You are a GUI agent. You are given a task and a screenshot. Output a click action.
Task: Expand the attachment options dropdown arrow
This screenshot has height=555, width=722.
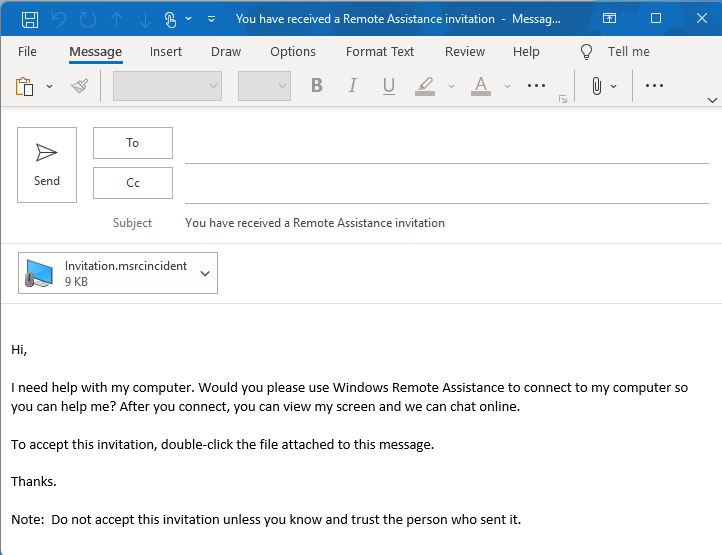point(205,273)
